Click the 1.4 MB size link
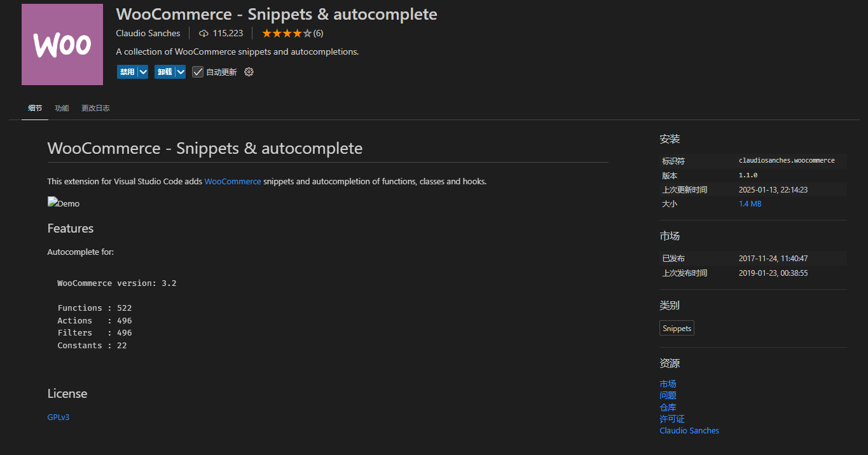The height and width of the screenshot is (455, 868). pyautogui.click(x=750, y=204)
